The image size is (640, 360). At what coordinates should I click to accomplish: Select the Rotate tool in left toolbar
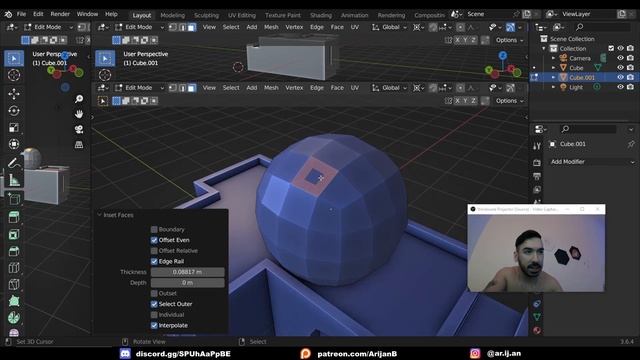(14, 111)
